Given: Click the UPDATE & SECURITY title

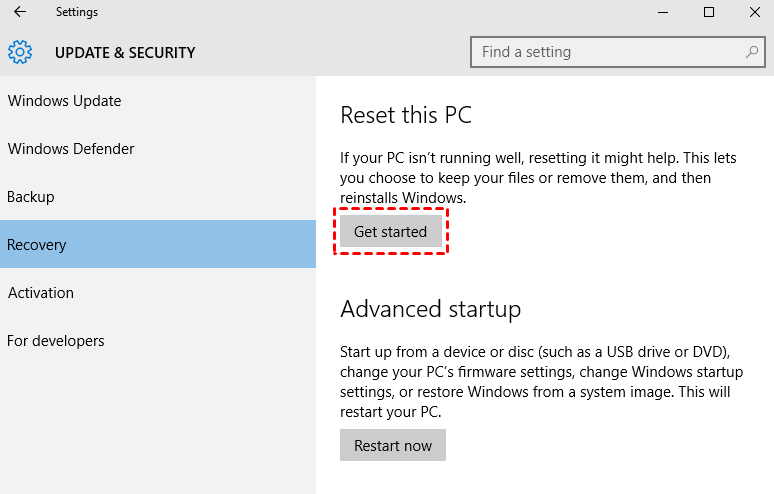Looking at the screenshot, I should 125,52.
